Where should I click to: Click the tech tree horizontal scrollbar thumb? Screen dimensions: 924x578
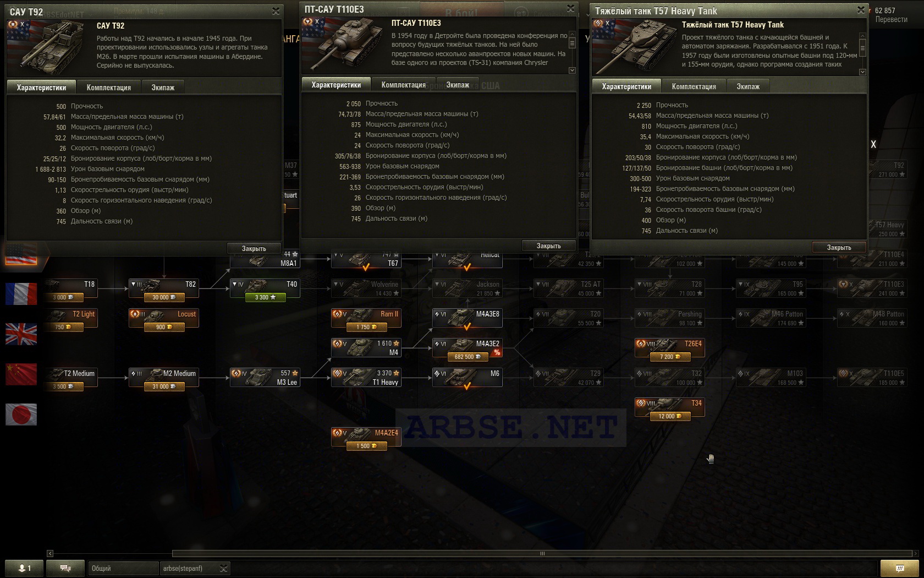542,554
